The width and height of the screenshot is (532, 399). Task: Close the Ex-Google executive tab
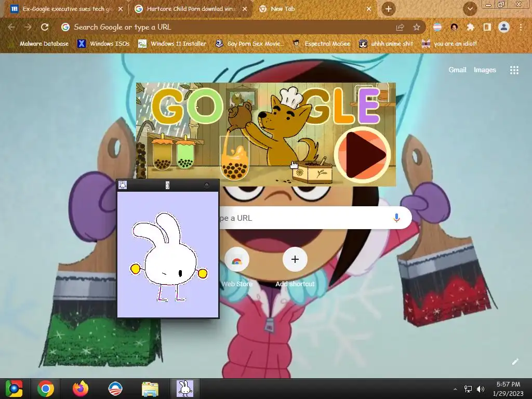point(120,9)
